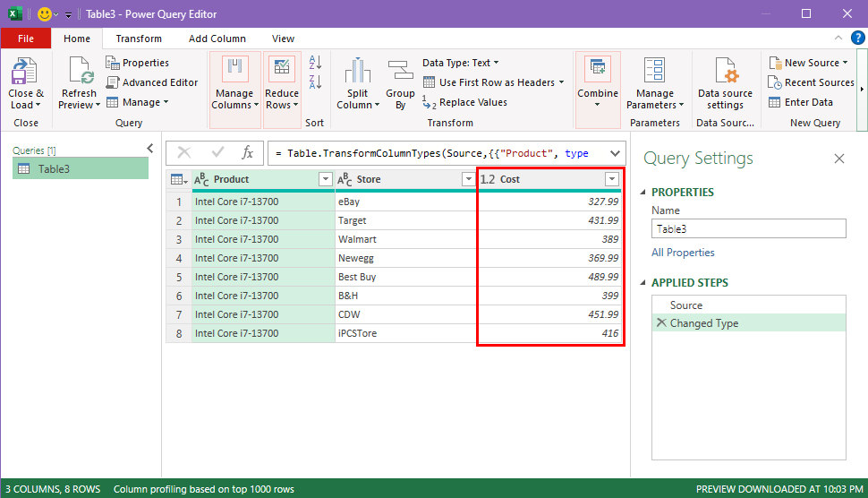Open the Data Type: Text dropdown
This screenshot has height=498, width=868.
461,63
